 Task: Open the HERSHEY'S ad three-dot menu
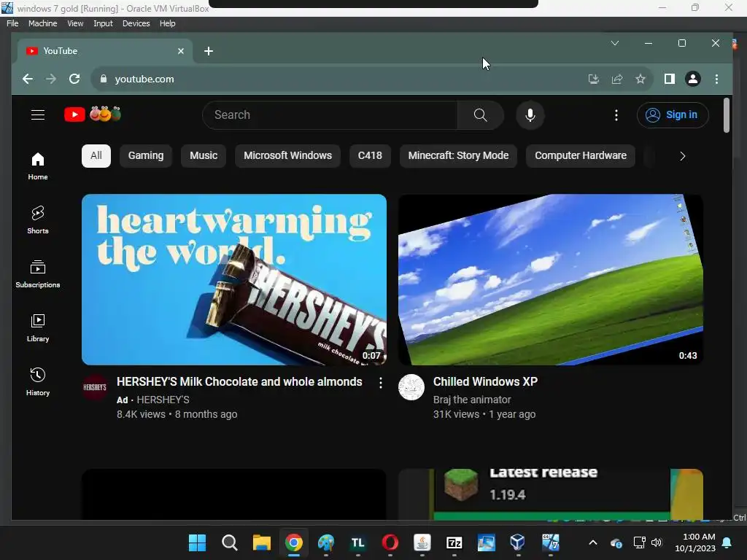coord(380,383)
